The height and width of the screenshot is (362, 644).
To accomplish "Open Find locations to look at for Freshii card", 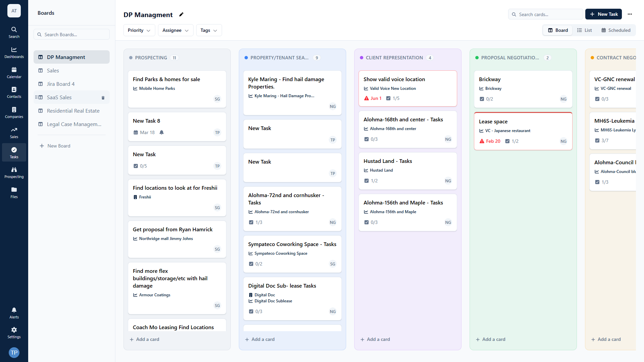I will [177, 198].
